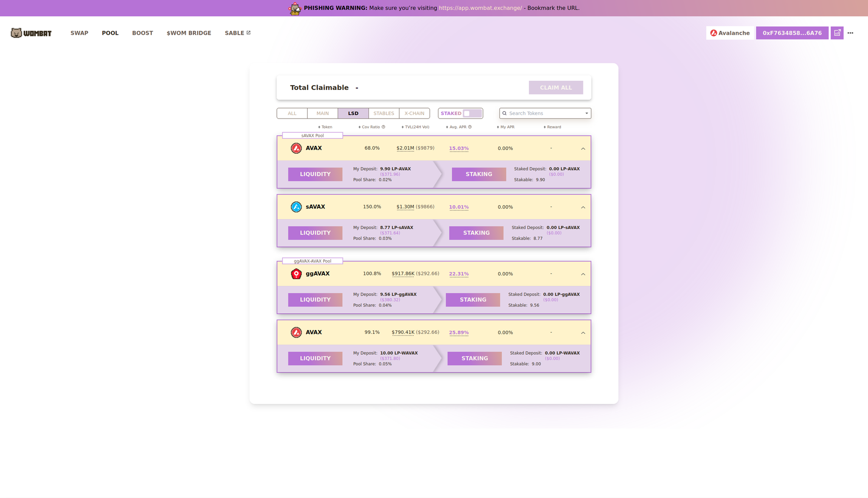Click the $790.41K TVL value
Image resolution: width=868 pixels, height=498 pixels.
point(403,332)
